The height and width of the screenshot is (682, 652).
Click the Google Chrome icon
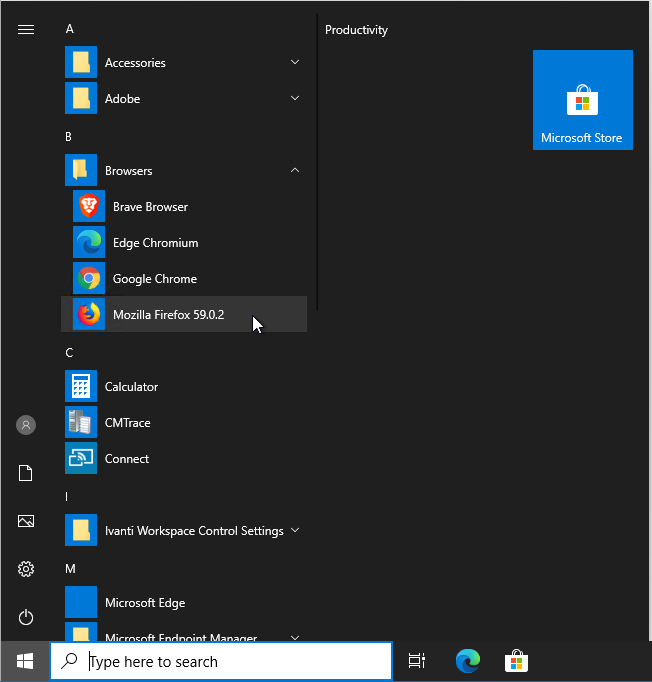pos(89,278)
